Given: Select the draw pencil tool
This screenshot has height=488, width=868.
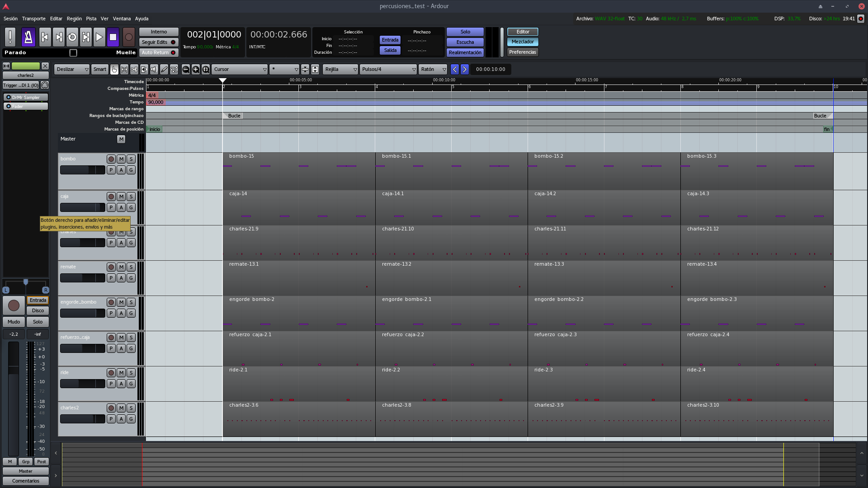Looking at the screenshot, I should 164,70.
